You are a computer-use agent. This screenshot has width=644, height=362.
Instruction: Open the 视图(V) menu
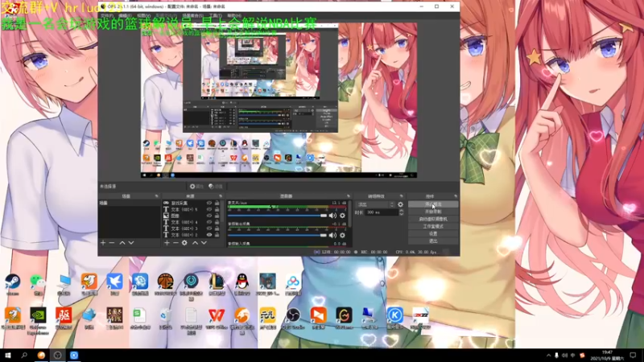(143, 15)
